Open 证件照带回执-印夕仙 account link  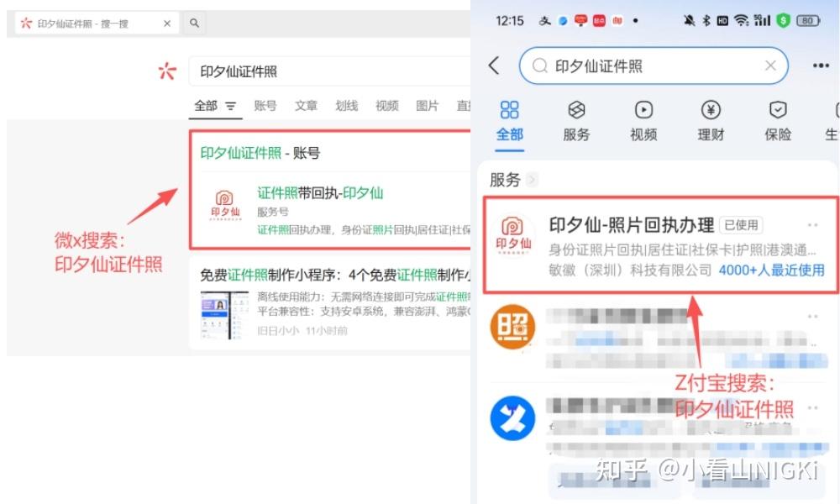(x=320, y=193)
